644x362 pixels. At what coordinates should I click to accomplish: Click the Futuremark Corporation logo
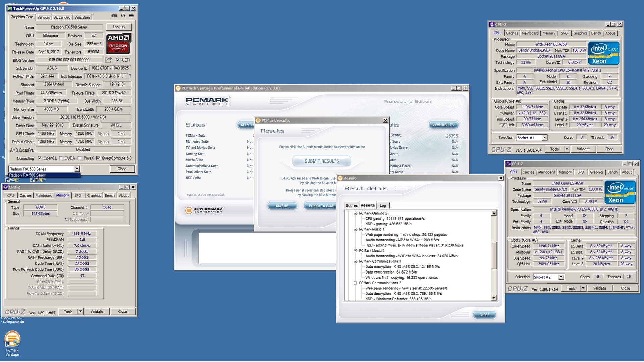click(x=204, y=210)
